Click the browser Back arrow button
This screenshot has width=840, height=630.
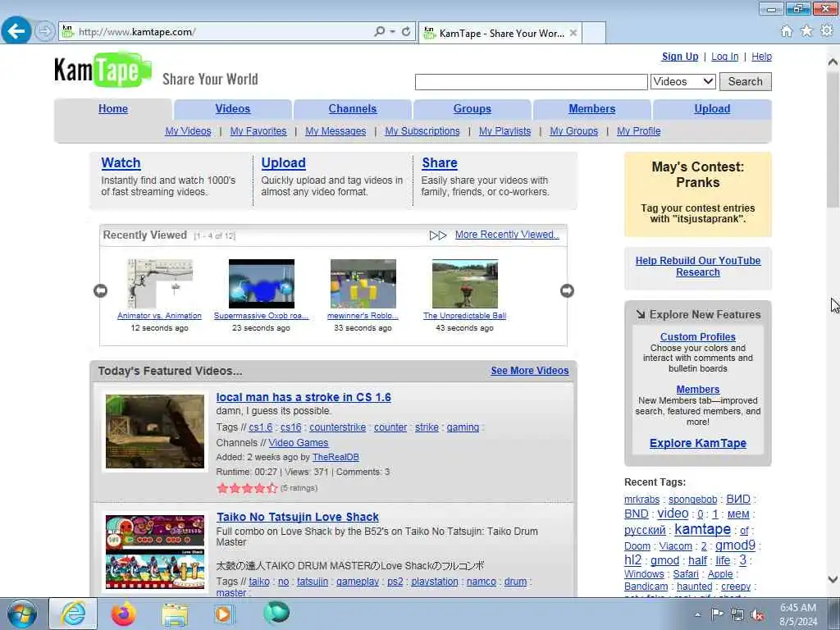click(x=16, y=30)
